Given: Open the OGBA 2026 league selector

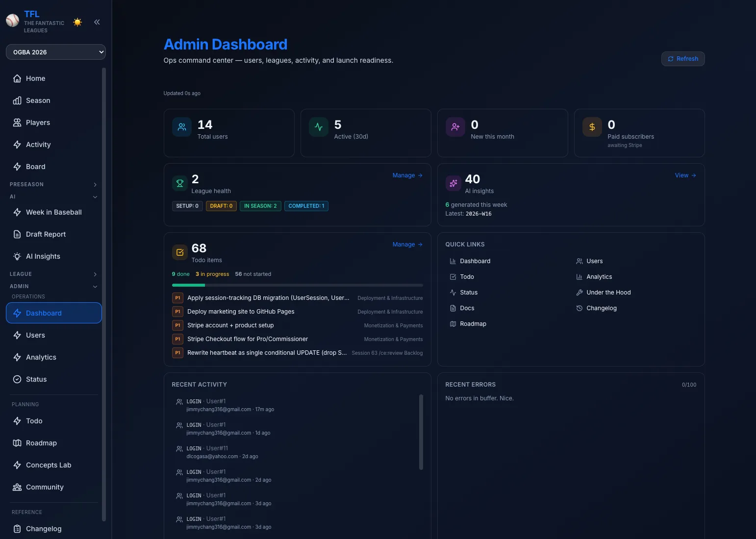Looking at the screenshot, I should pyautogui.click(x=55, y=52).
